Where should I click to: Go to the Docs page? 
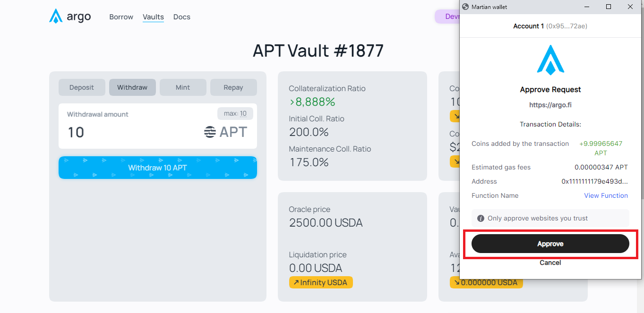pyautogui.click(x=181, y=17)
